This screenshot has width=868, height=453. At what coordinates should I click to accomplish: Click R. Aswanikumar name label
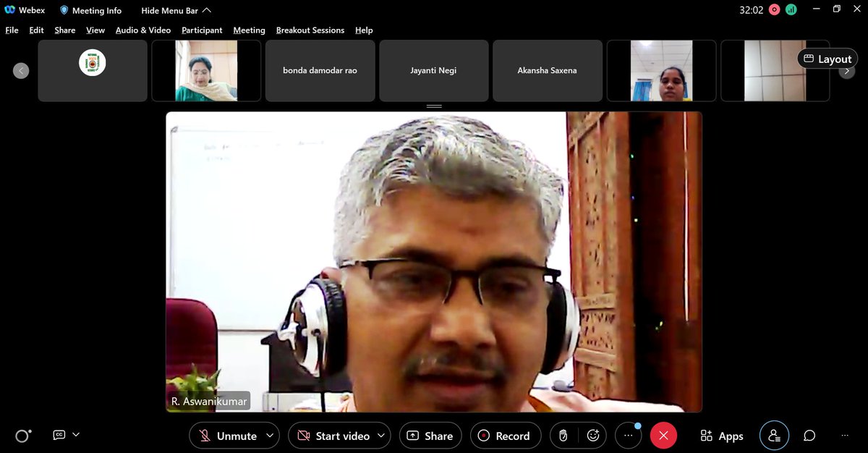209,401
